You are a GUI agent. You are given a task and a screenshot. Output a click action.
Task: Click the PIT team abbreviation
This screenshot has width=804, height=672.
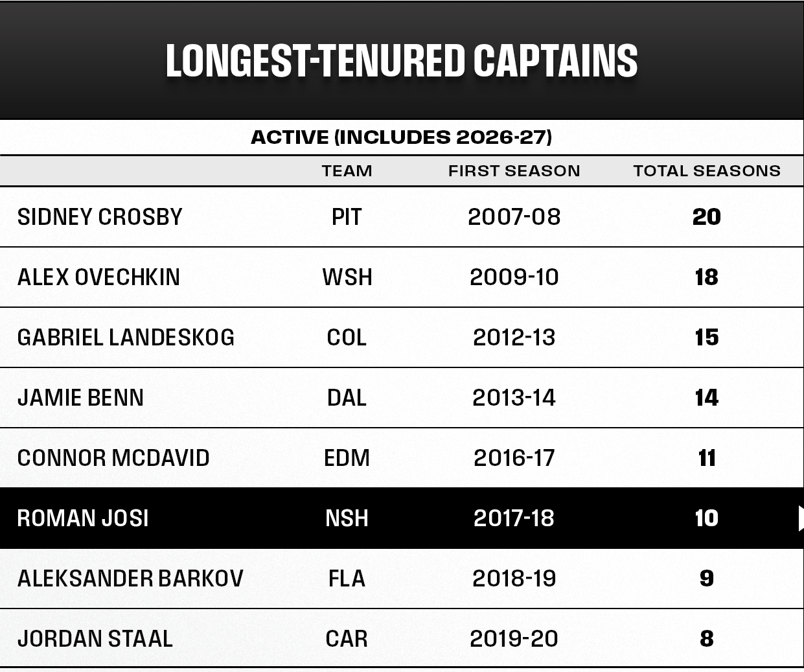(x=347, y=217)
